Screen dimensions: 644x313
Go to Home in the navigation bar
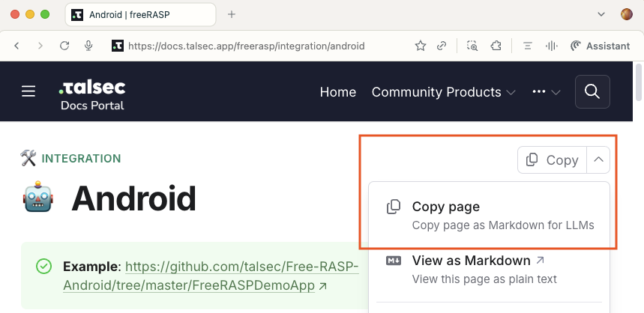click(x=337, y=92)
